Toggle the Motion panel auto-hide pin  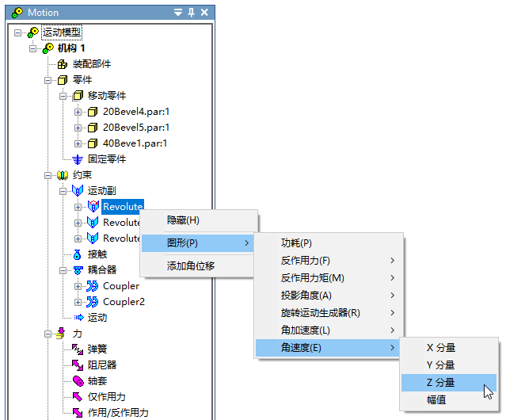[x=191, y=13]
